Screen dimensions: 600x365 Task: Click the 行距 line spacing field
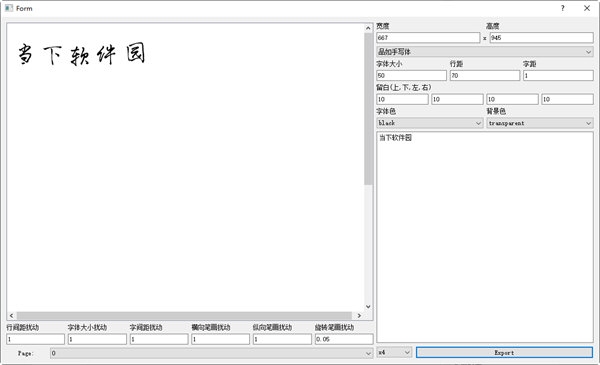[485, 75]
